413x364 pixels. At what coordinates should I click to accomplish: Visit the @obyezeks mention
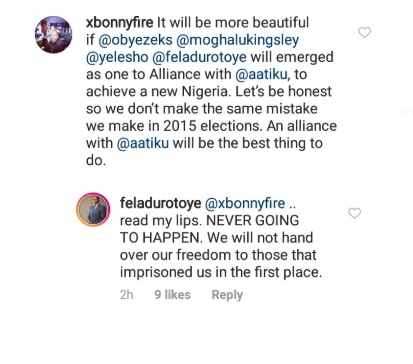(135, 40)
